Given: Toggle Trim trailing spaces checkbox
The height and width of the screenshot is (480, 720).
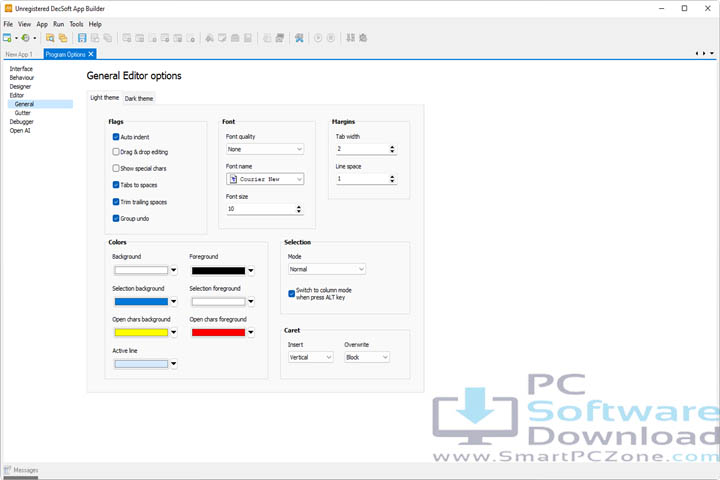Looking at the screenshot, I should pos(116,202).
